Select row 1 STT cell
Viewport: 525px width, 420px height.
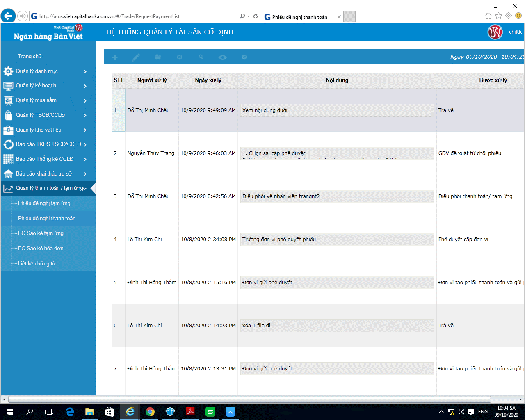(x=119, y=110)
